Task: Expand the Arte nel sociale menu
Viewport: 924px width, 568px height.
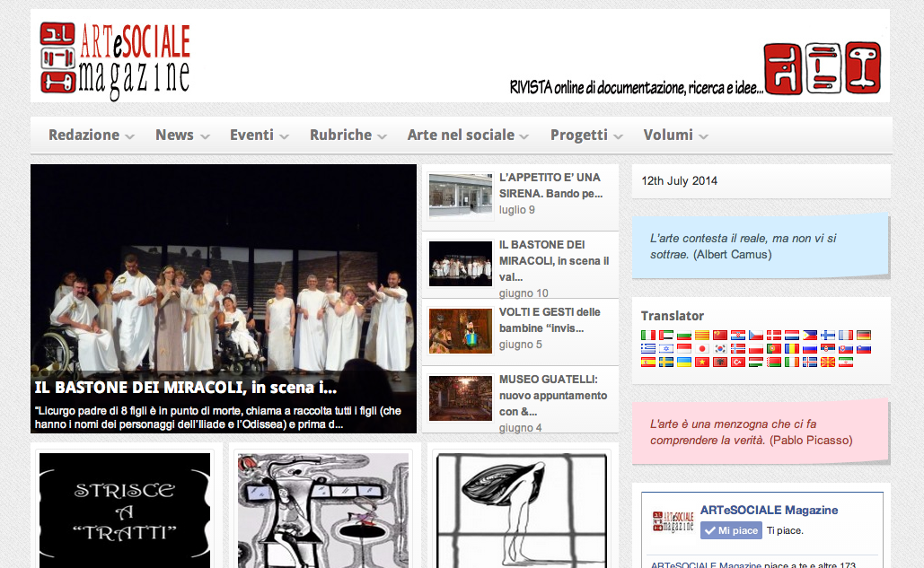Action: [x=468, y=135]
